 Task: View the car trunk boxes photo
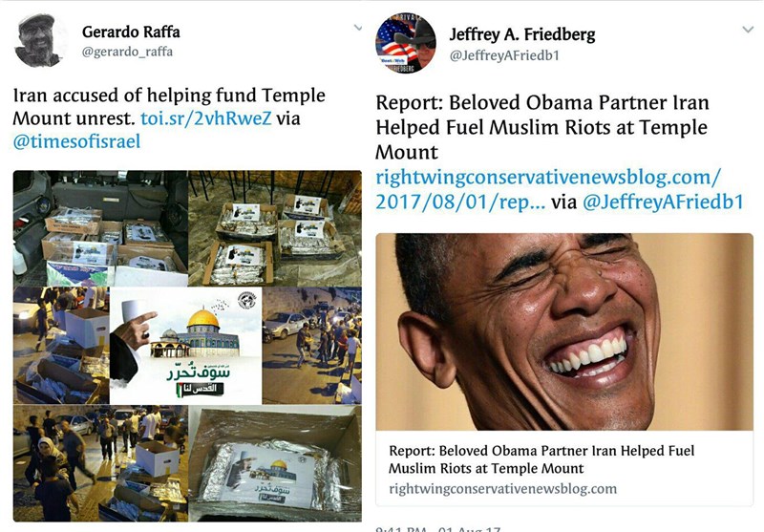point(100,228)
